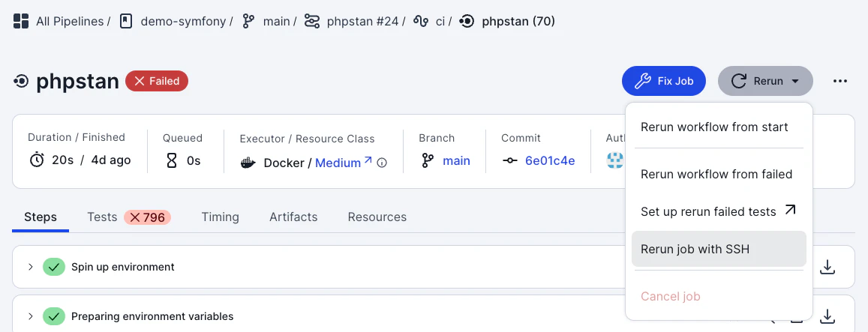Open the three-dot more options menu
Image resolution: width=868 pixels, height=332 pixels.
pos(839,82)
